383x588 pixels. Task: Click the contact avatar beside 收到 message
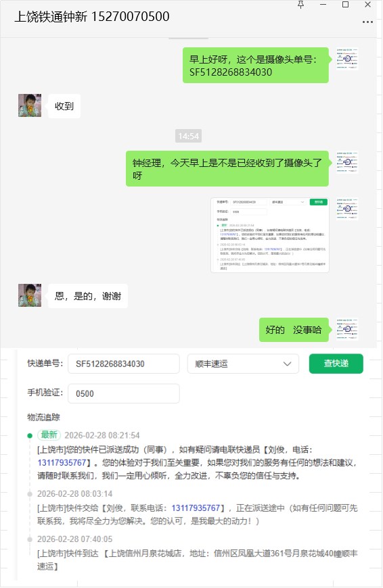pyautogui.click(x=30, y=105)
